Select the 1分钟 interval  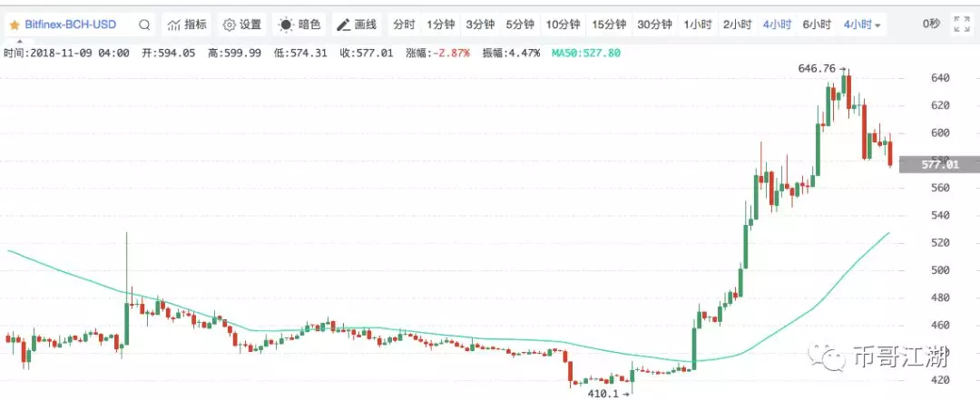coord(440,25)
